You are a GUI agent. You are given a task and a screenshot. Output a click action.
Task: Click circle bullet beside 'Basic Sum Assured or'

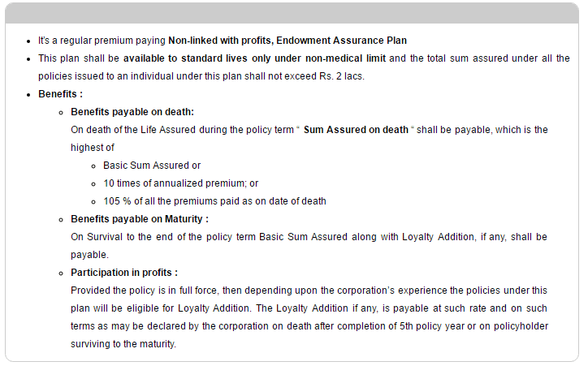tap(93, 166)
